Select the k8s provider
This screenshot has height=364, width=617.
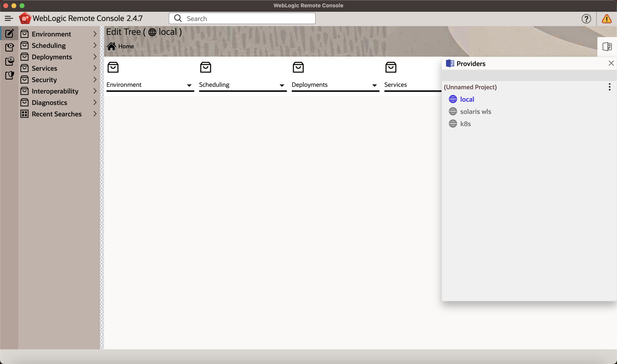[465, 124]
